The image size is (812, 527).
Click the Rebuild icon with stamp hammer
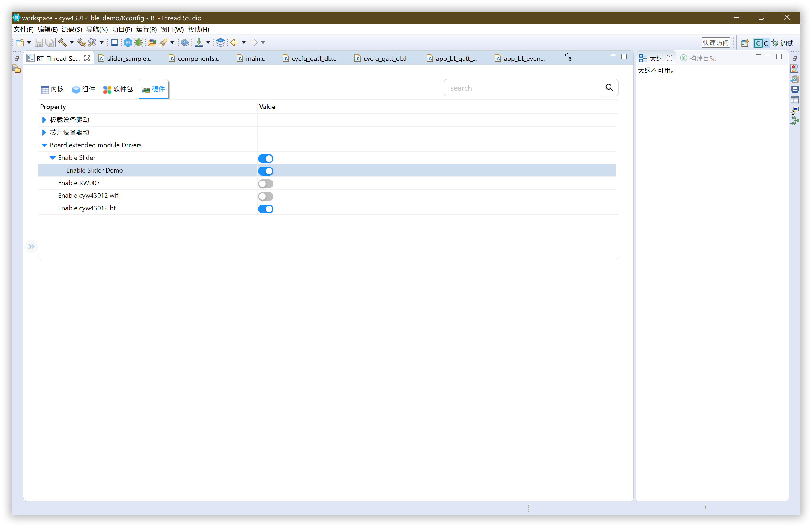click(81, 43)
